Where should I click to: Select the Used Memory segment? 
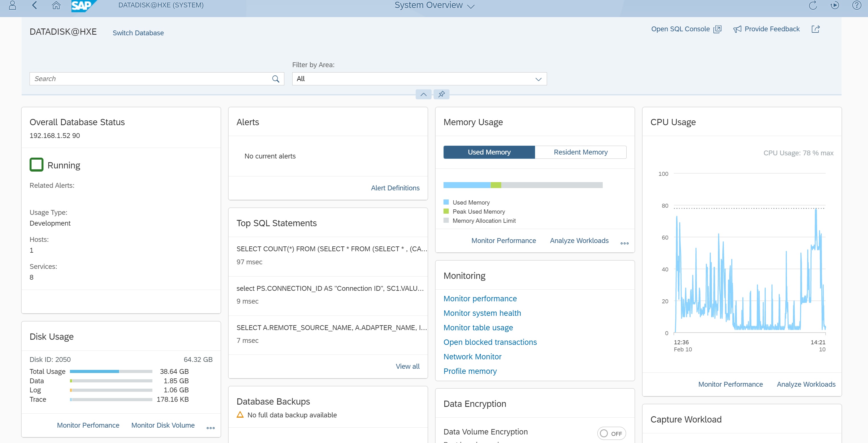pos(489,152)
